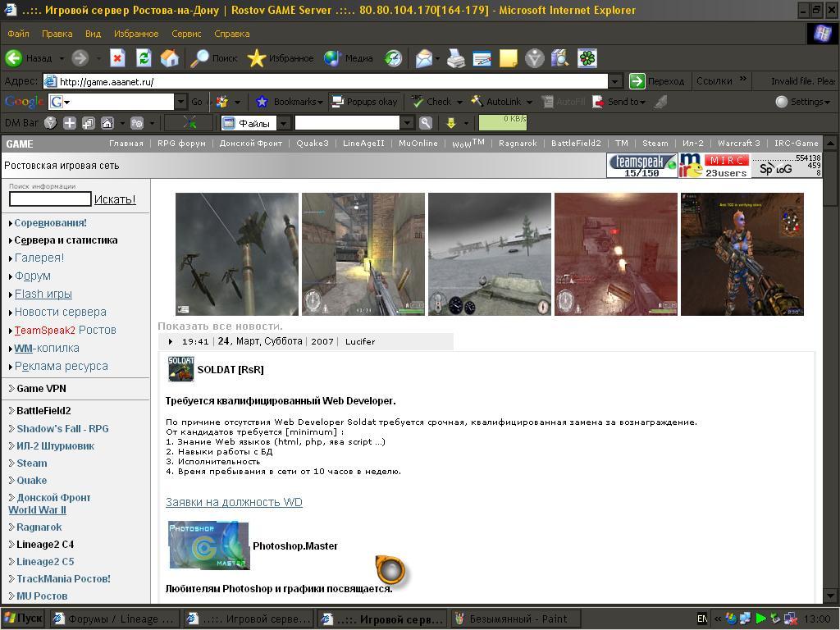This screenshot has width=840, height=630.
Task: Click the mIRC 23users banner
Action: [714, 166]
